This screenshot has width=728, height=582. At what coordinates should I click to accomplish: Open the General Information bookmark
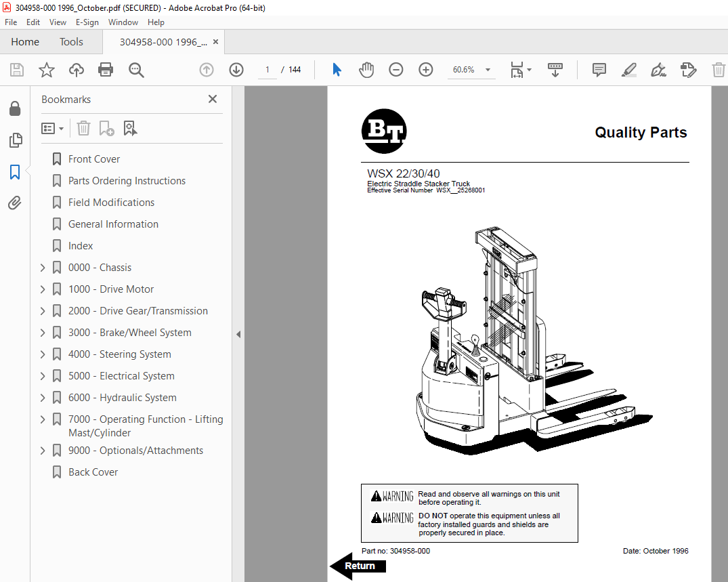point(113,224)
